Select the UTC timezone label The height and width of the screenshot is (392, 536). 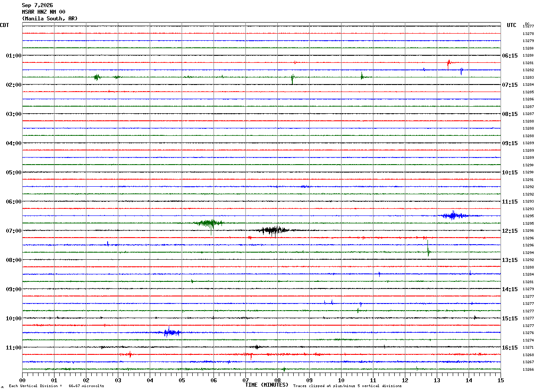(512, 25)
